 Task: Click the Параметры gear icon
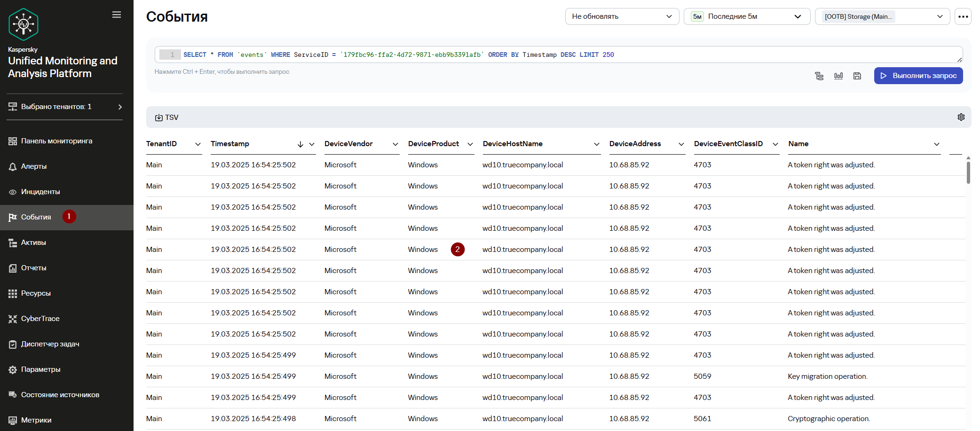(13, 370)
